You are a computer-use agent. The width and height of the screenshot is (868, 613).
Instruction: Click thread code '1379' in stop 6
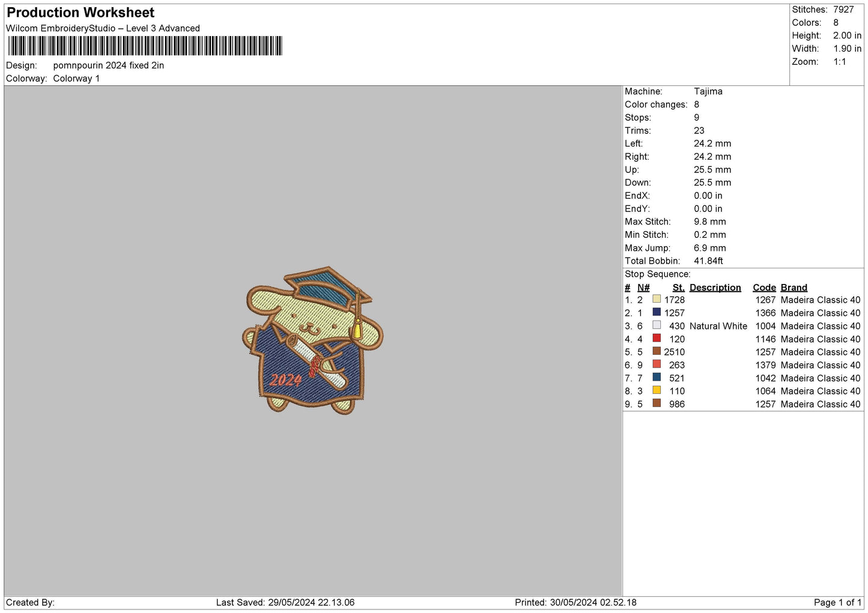(766, 365)
